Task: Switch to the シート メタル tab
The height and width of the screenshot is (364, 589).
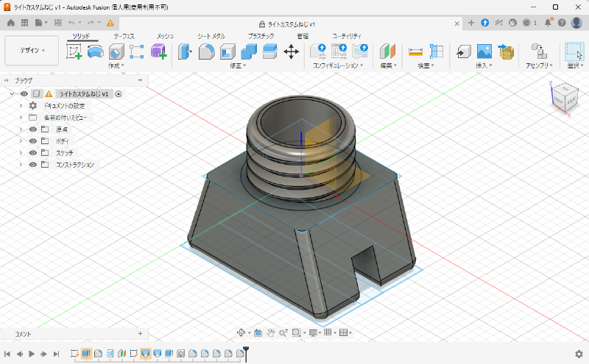Action: [211, 36]
